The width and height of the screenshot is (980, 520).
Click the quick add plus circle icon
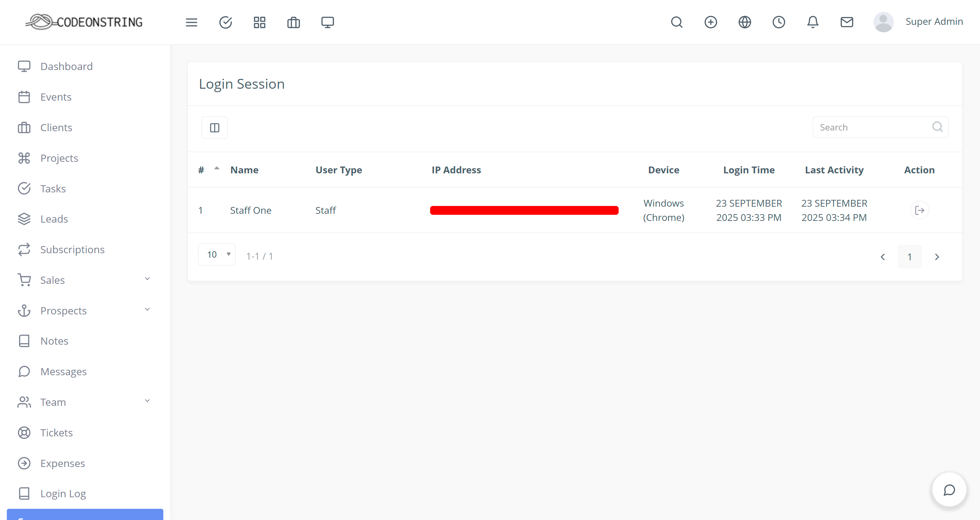click(x=710, y=22)
